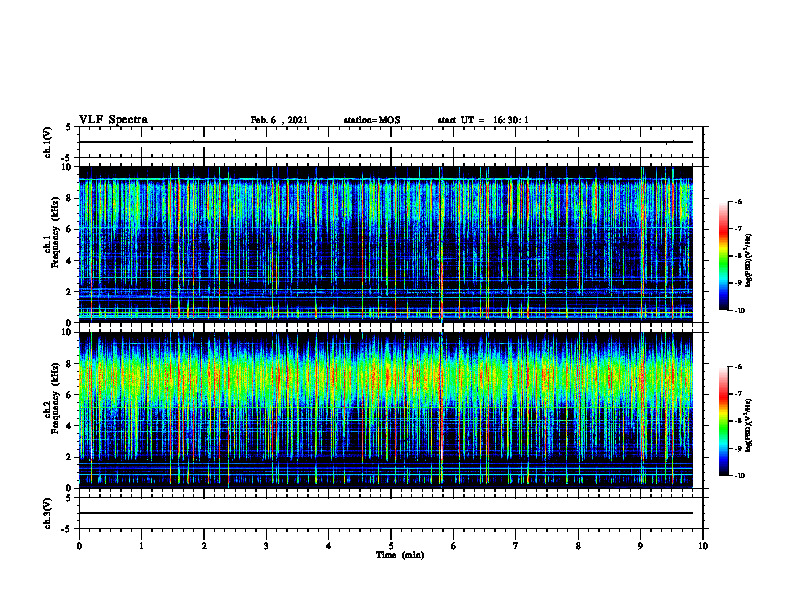Click the "-5" tick of ch.1(V) panel
792x612 pixels.
click(x=67, y=158)
